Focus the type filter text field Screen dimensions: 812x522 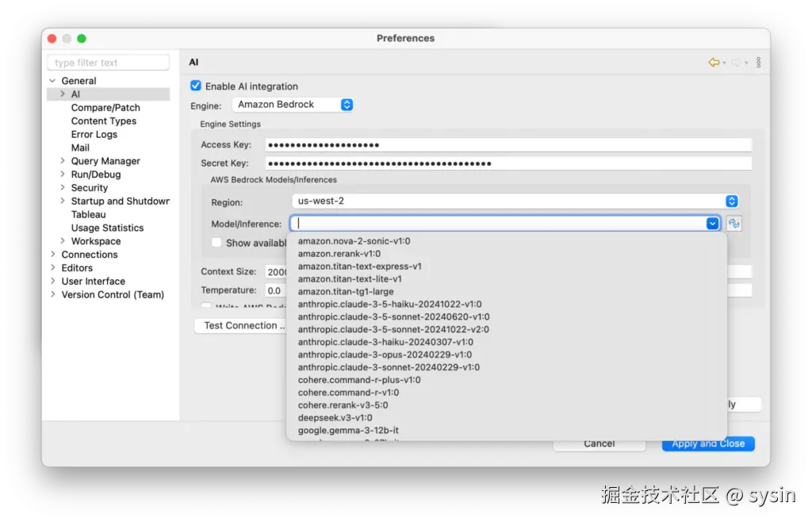(108, 63)
